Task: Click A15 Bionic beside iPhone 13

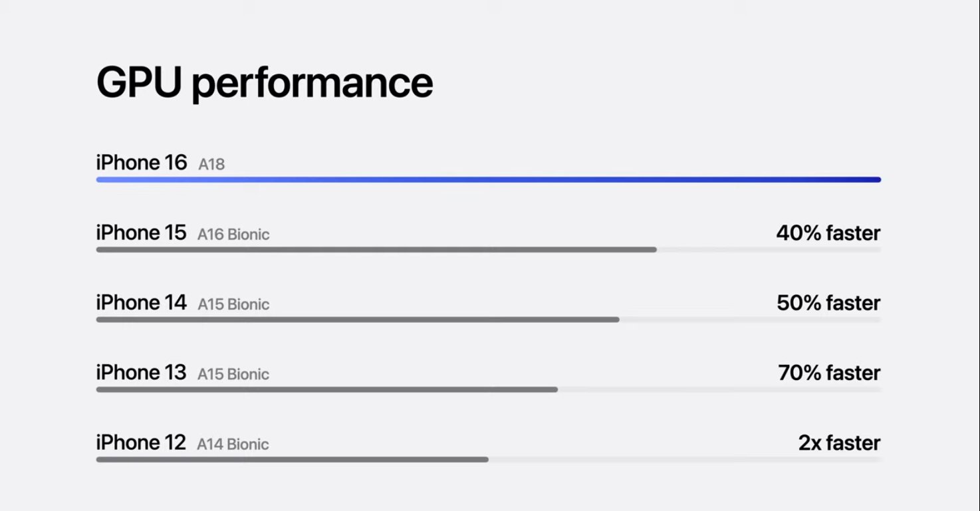Action: (x=233, y=374)
